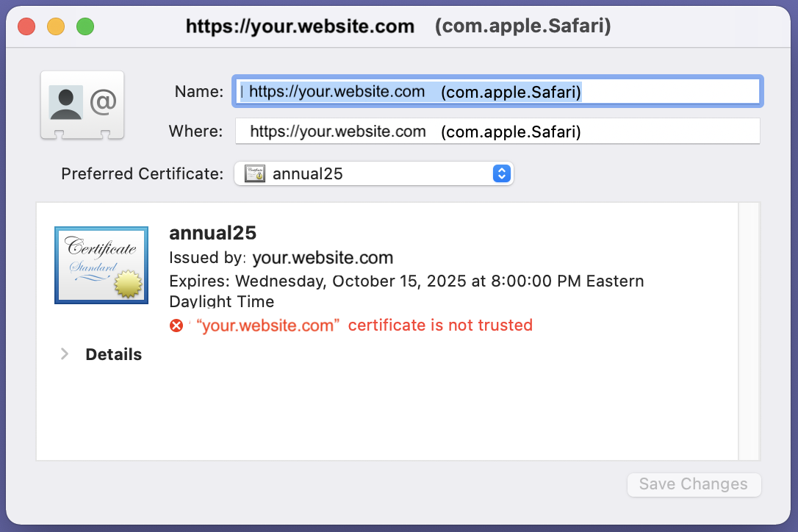
Task: Expand the Details disclosure chevron
Action: 65,354
